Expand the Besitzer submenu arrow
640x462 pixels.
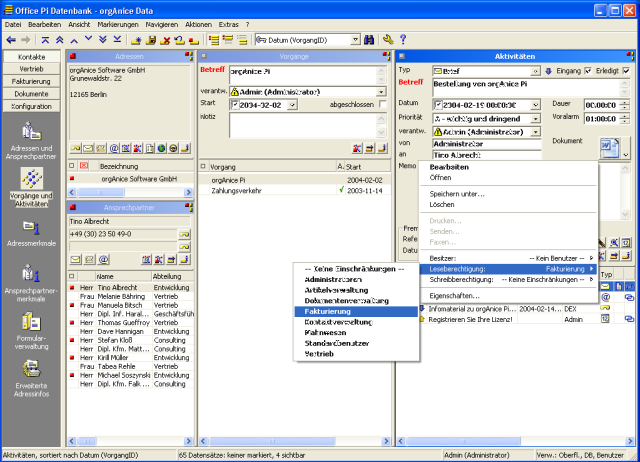click(591, 258)
